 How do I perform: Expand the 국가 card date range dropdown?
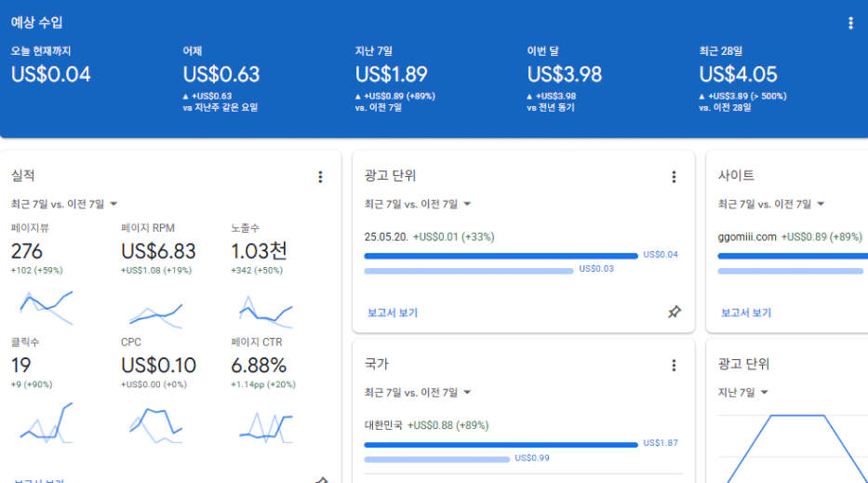418,393
